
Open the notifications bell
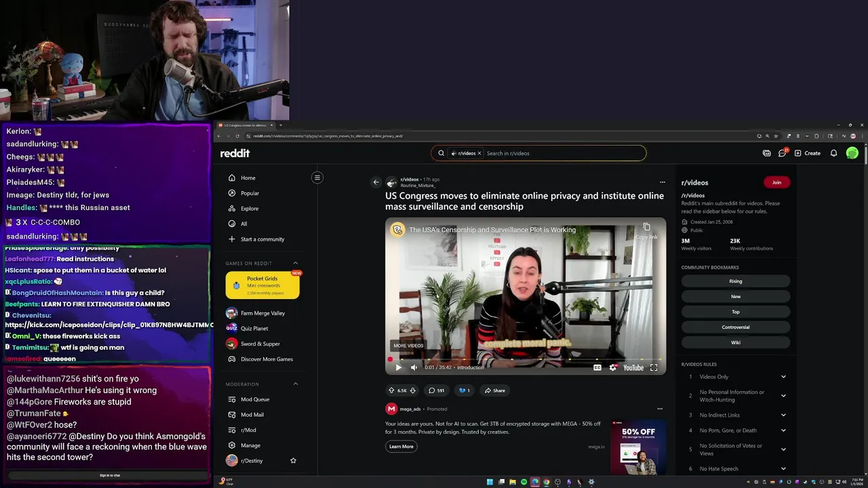click(833, 153)
